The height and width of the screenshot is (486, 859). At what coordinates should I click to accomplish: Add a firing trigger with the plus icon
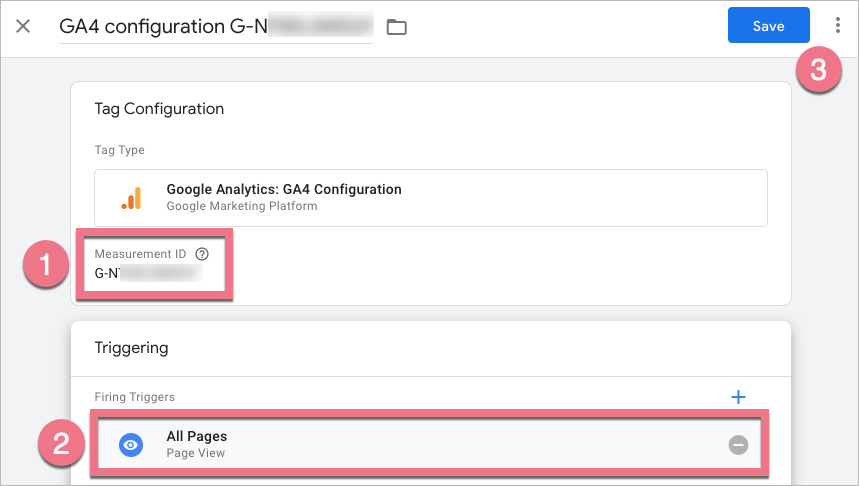[x=738, y=397]
